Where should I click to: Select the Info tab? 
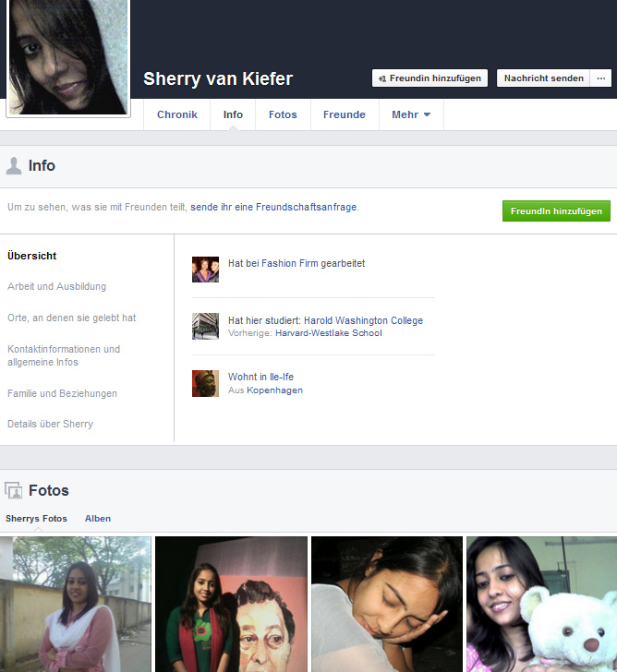233,114
